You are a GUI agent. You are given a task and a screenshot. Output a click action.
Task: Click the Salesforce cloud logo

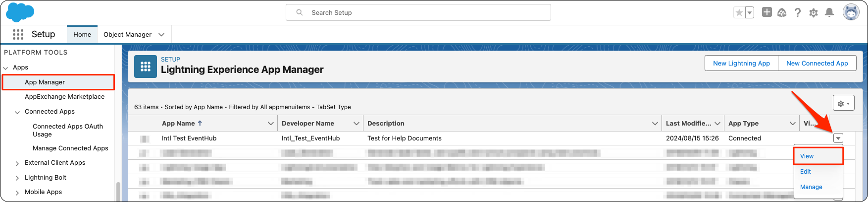pyautogui.click(x=20, y=12)
